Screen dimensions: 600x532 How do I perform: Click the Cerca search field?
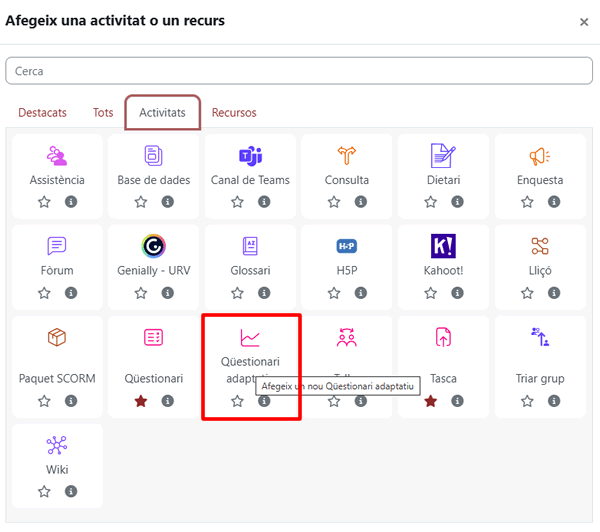pos(299,71)
